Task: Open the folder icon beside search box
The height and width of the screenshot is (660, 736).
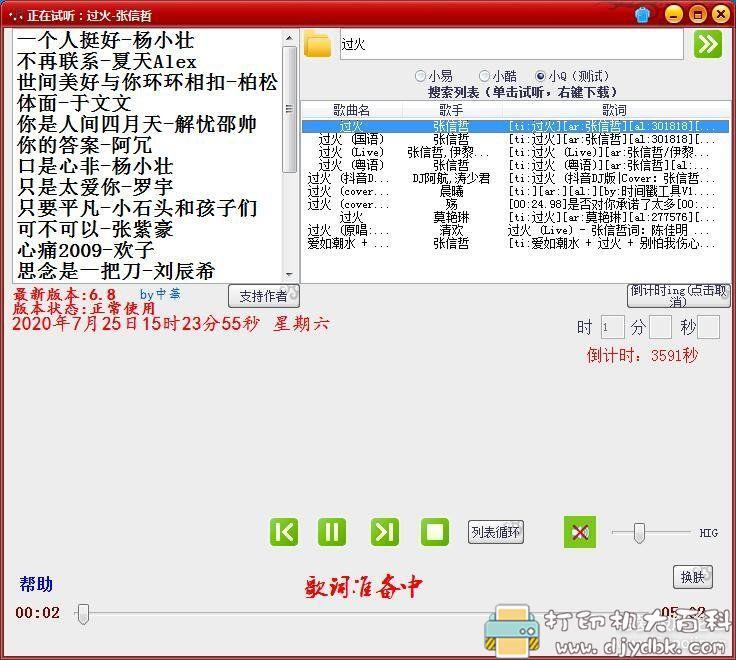Action: tap(318, 45)
